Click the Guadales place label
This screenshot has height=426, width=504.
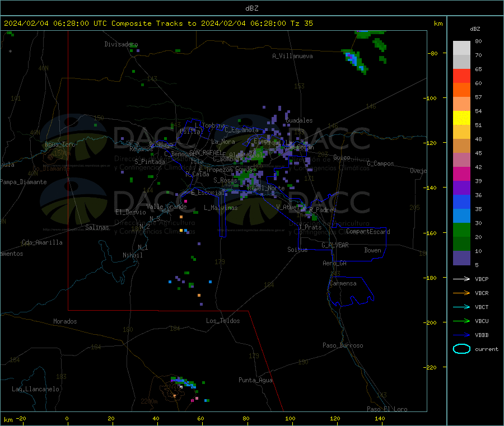click(299, 120)
